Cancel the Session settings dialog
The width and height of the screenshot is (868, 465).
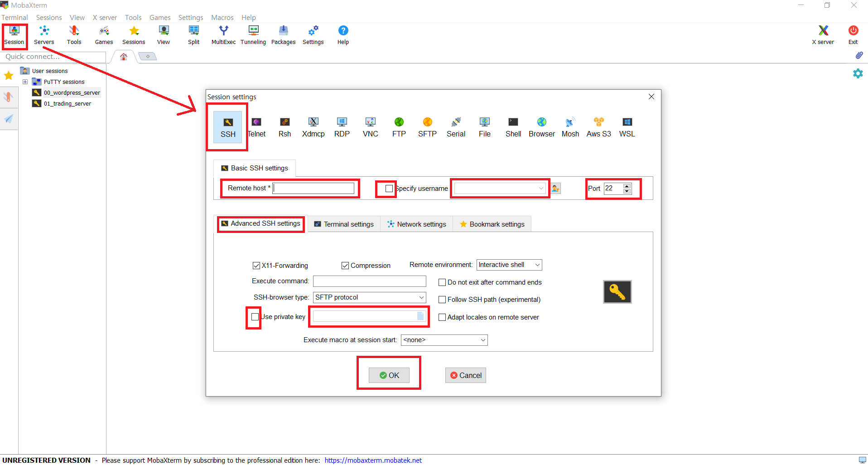[x=466, y=375]
